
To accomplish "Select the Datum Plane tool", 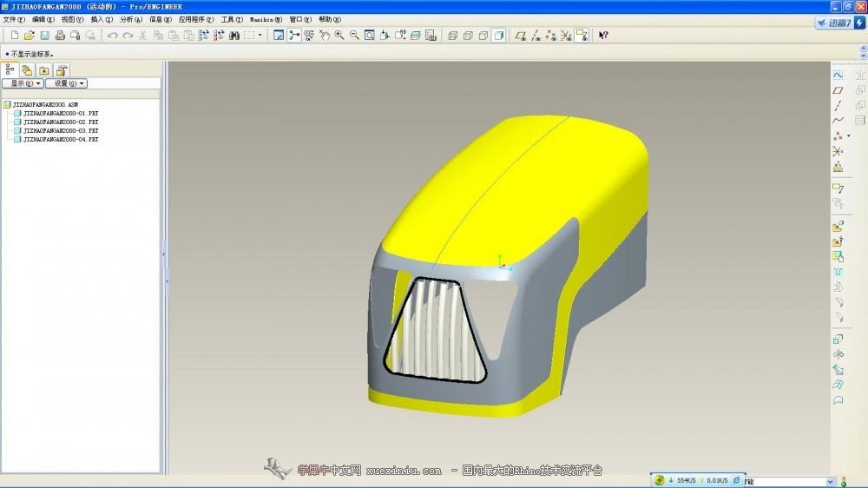I will tap(838, 89).
